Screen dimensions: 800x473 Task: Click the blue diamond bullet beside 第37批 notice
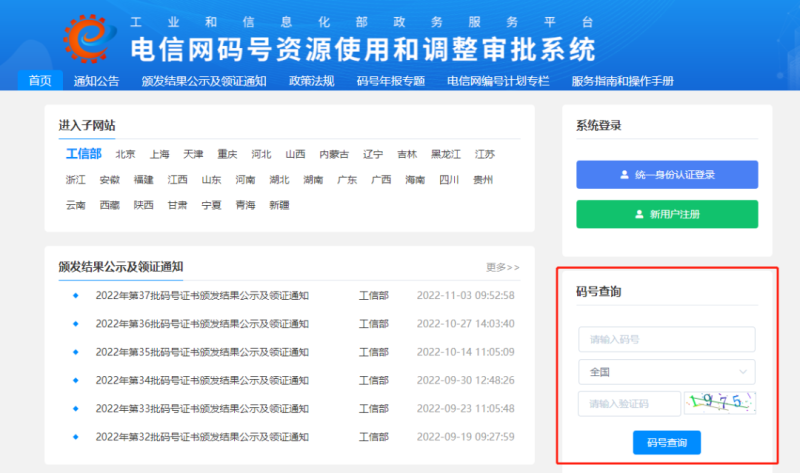(x=75, y=296)
